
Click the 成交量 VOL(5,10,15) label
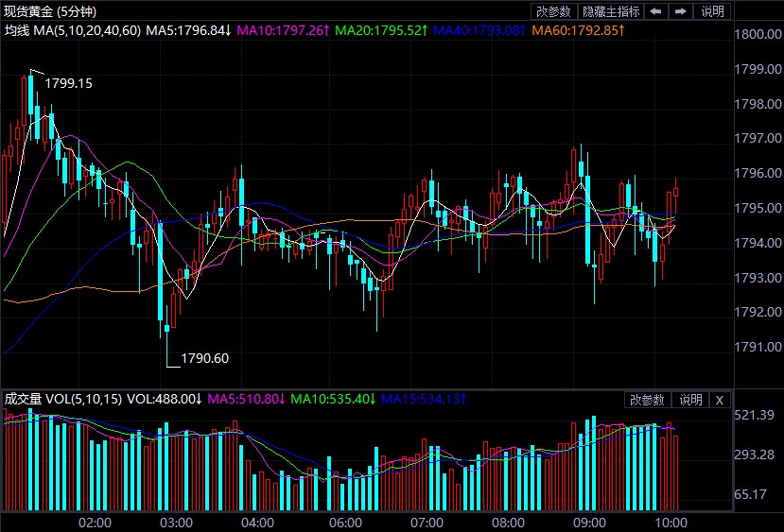(63, 400)
